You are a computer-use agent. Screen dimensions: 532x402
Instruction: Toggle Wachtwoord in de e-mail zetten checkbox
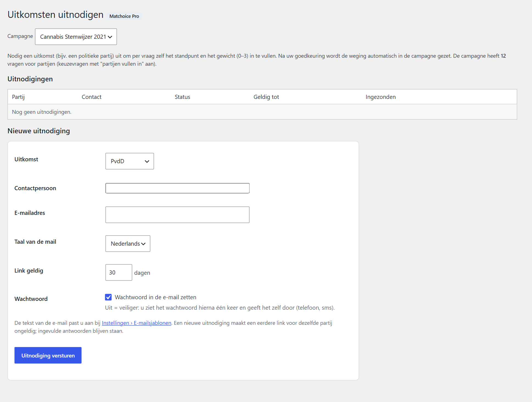click(108, 297)
